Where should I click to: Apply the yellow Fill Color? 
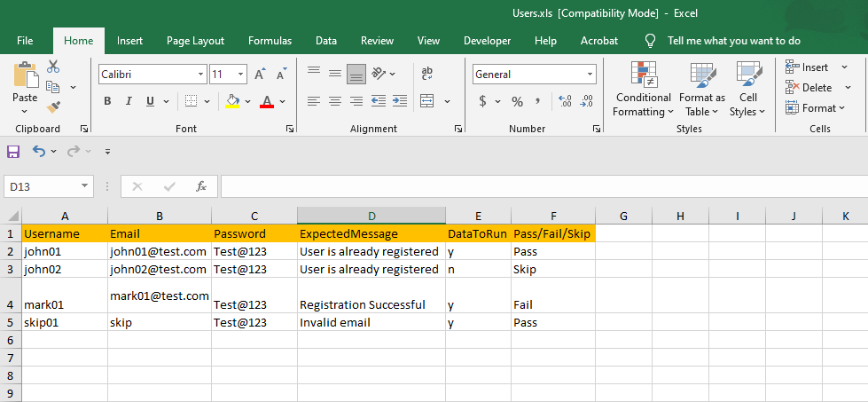pos(232,101)
